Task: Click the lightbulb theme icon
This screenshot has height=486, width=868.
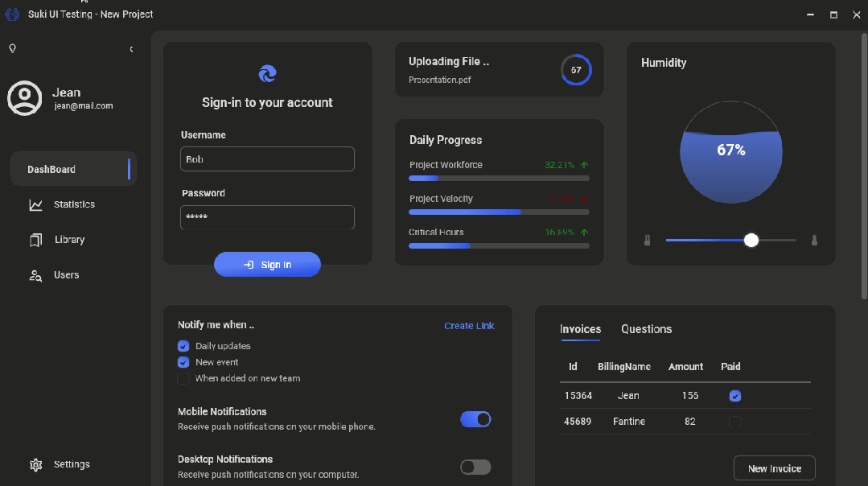Action: 13,49
